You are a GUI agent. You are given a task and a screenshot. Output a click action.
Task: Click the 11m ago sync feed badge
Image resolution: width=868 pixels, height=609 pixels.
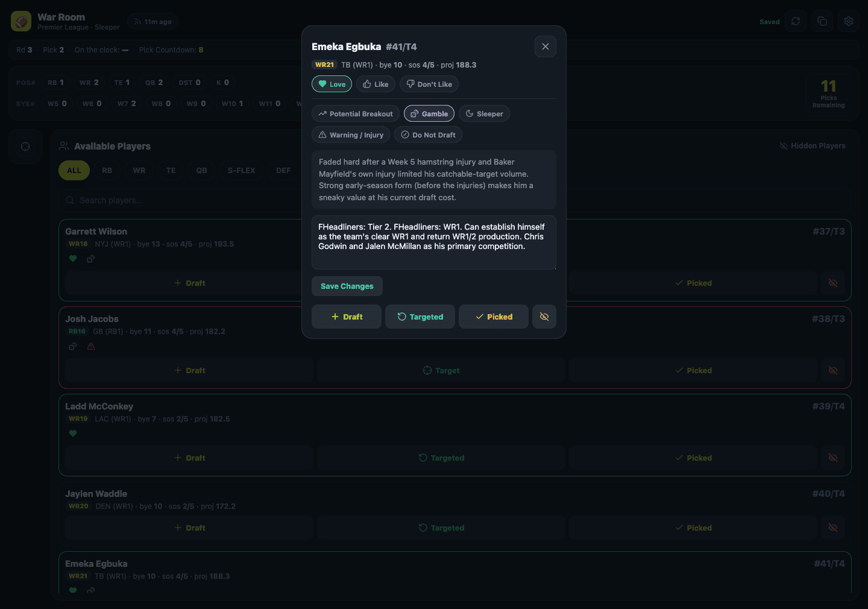(153, 22)
